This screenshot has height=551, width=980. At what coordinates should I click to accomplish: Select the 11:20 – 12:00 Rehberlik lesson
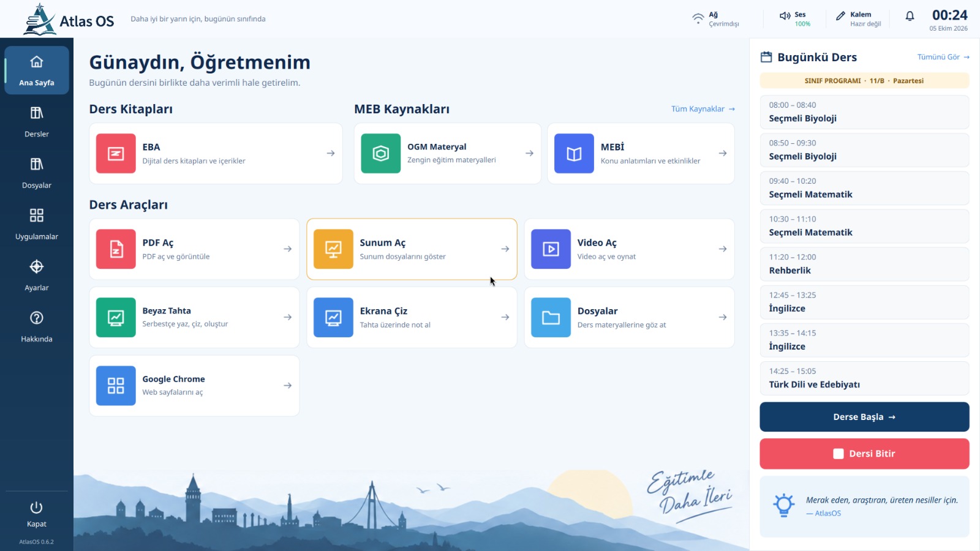(864, 264)
